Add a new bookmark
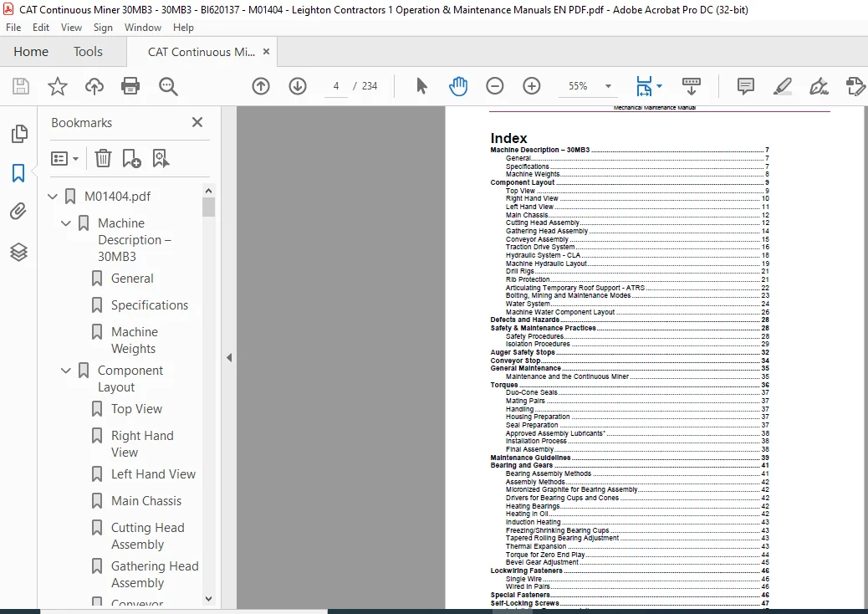The width and height of the screenshot is (868, 614). click(x=132, y=158)
